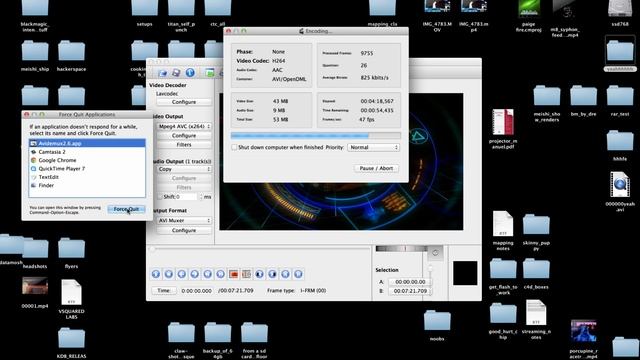The height and width of the screenshot is (360, 640).
Task: Jump to next keyframe in Avidemux
Action: click(x=220, y=274)
